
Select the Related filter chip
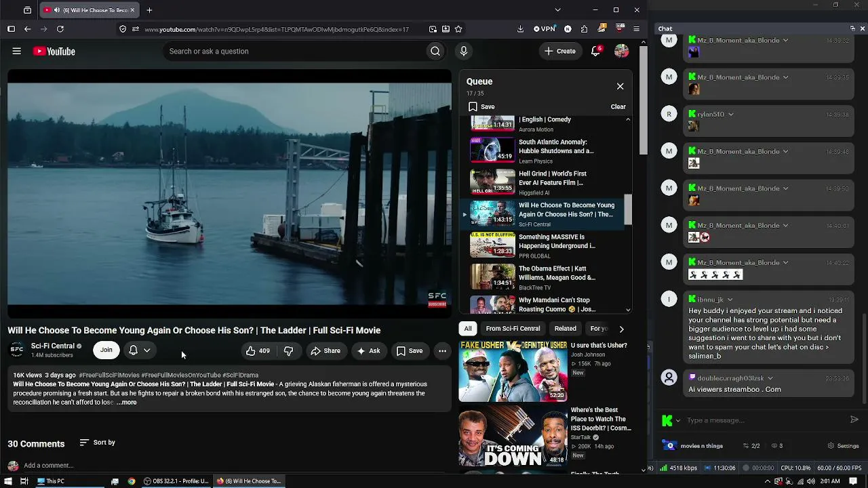point(566,329)
